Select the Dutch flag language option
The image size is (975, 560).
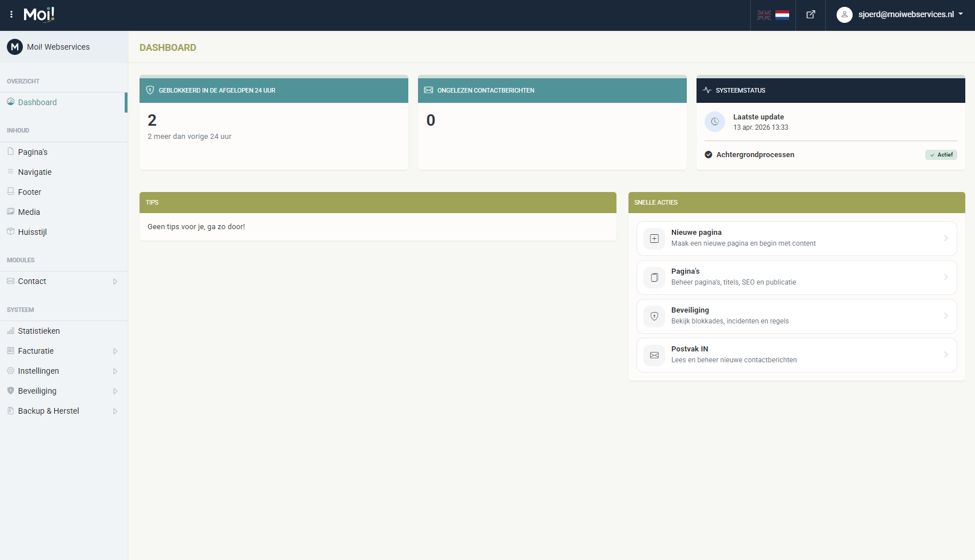tap(782, 15)
